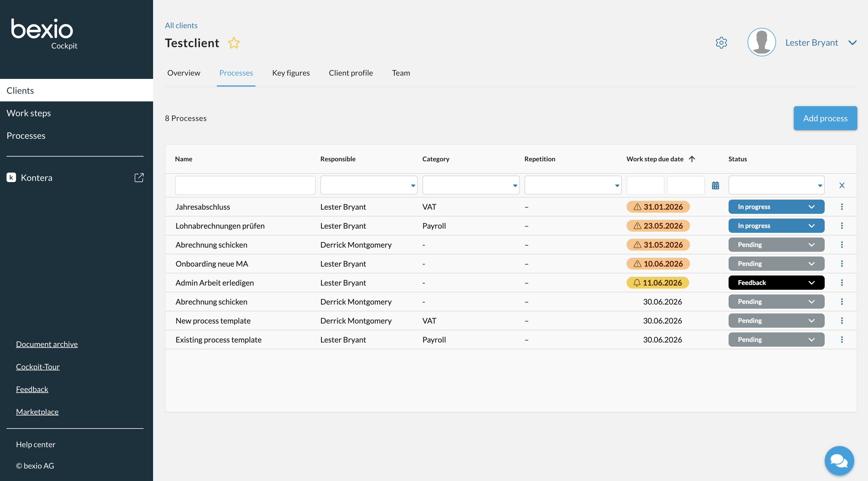Open more options for Jahresabschluss row

click(842, 207)
